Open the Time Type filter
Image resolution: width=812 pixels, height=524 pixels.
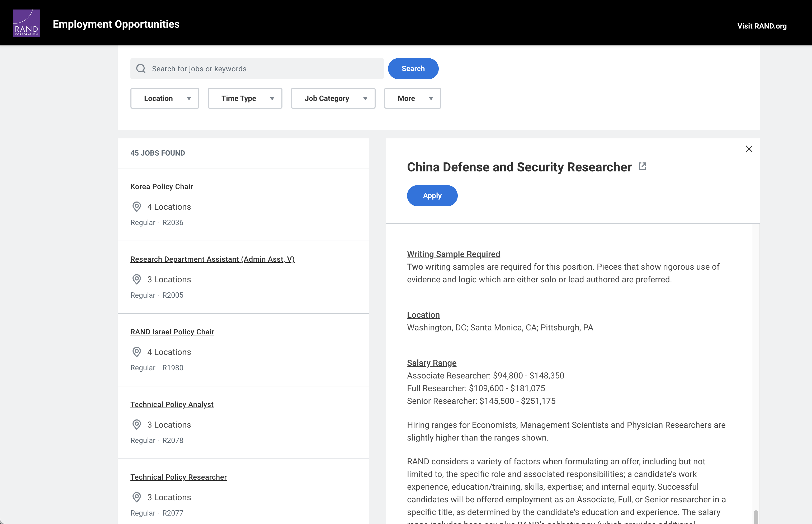(x=245, y=98)
